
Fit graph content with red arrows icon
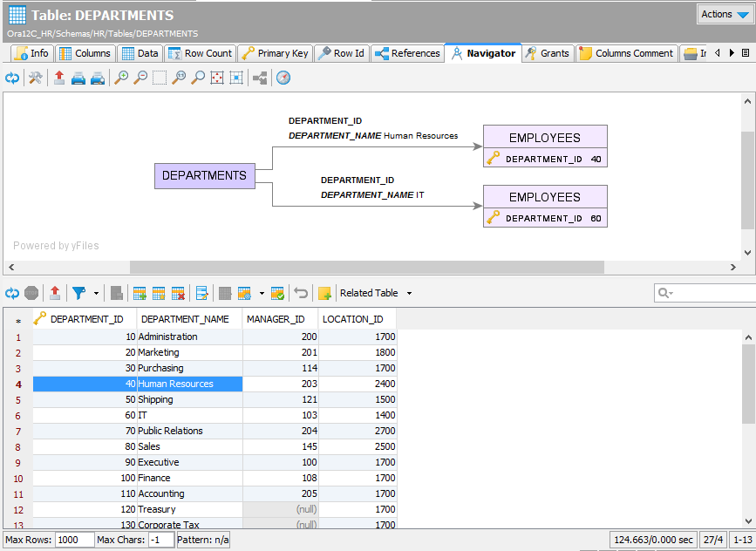coord(217,78)
